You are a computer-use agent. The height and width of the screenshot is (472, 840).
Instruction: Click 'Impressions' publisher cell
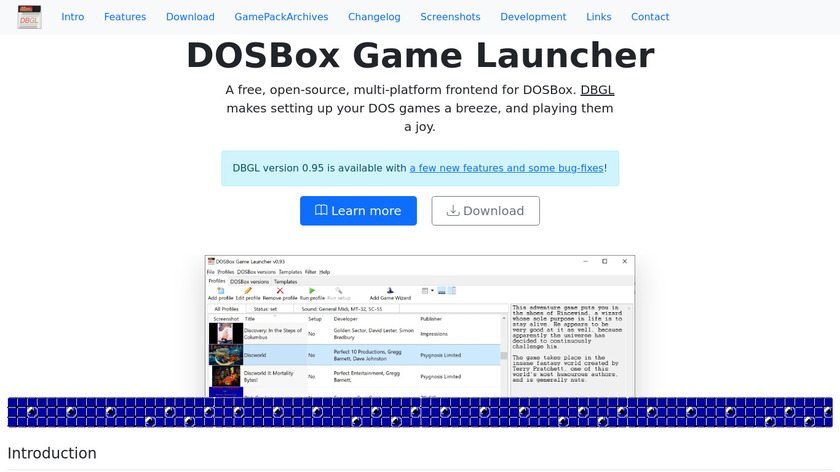(x=434, y=334)
